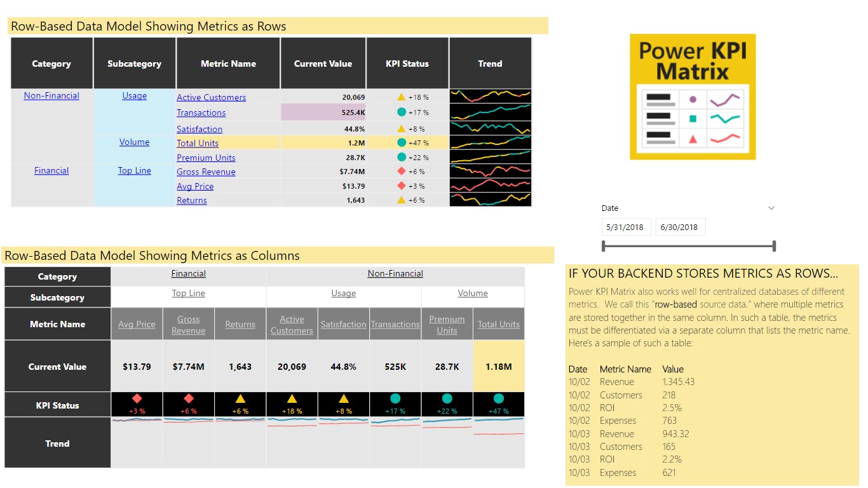This screenshot has width=868, height=488.
Task: Click the right handle of the date slider
Action: click(774, 246)
